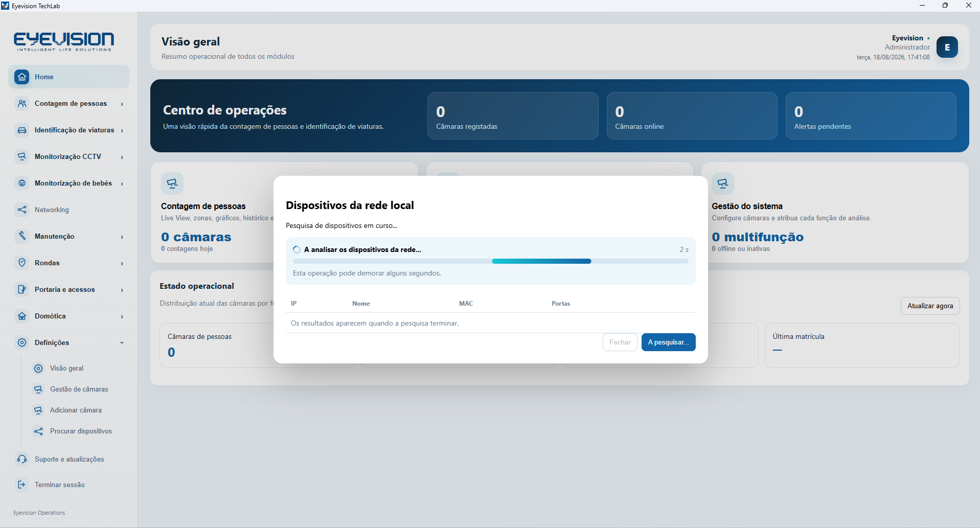Click the MAC column header
Image resolution: width=980 pixels, height=528 pixels.
(x=466, y=304)
